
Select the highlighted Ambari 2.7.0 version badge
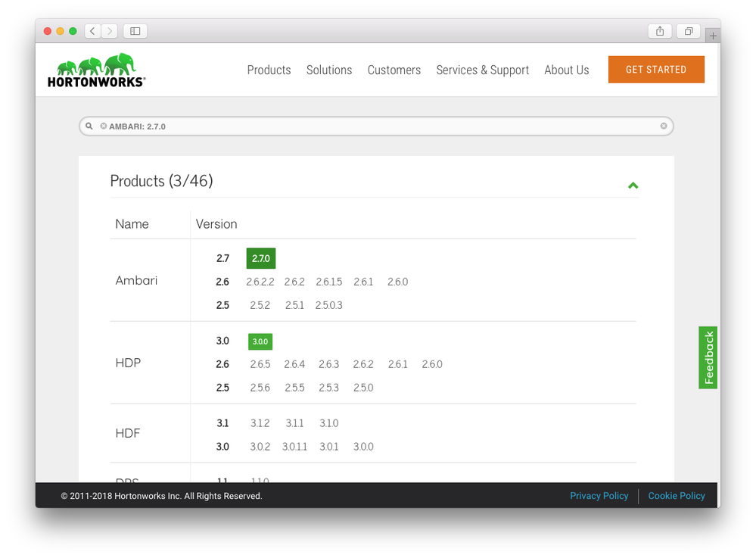click(260, 258)
